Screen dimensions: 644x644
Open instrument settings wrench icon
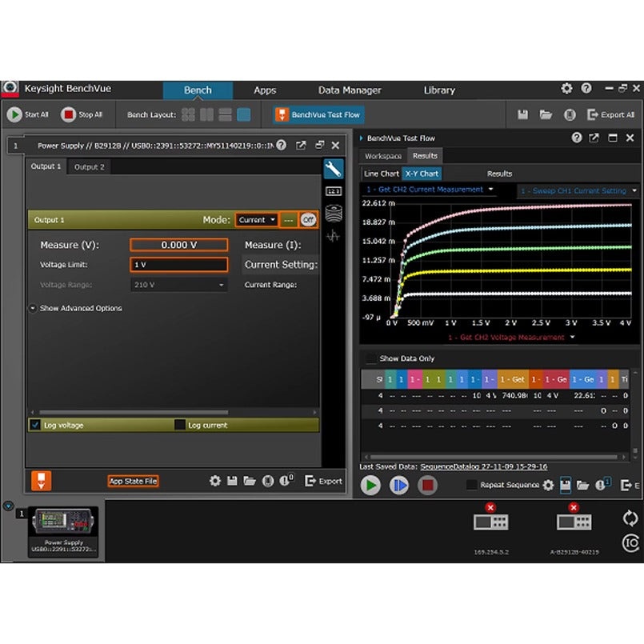pyautogui.click(x=333, y=169)
